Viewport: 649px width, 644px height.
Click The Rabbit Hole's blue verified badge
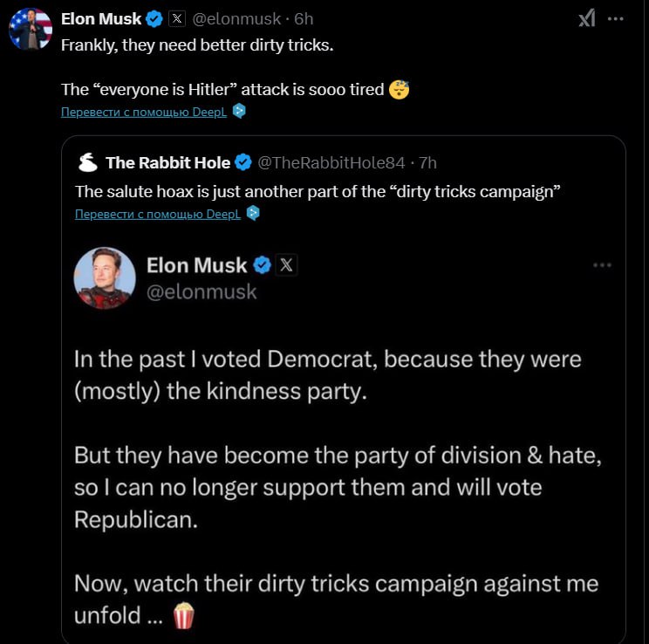(244, 162)
